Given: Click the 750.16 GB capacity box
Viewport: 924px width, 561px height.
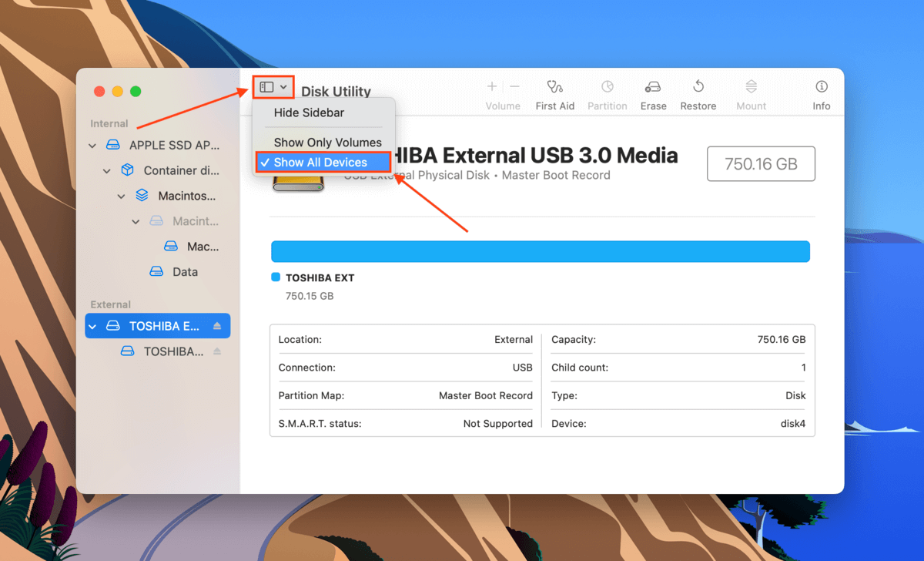Looking at the screenshot, I should [x=761, y=164].
